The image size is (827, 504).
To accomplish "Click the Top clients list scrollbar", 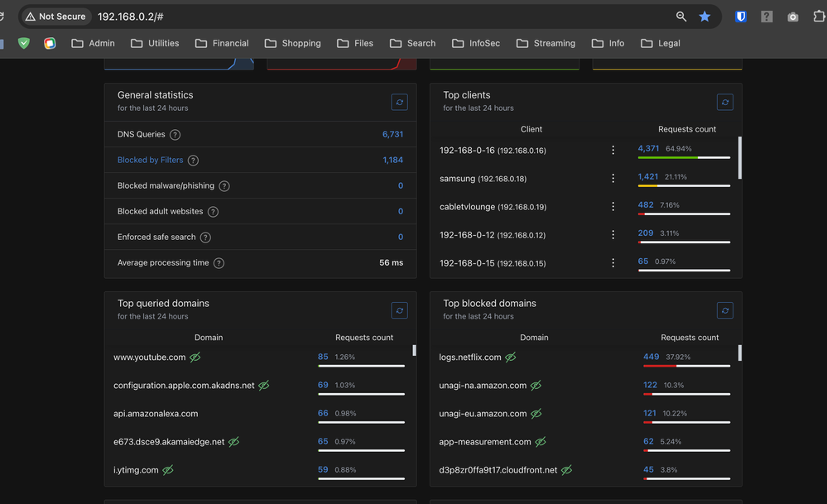I will 740,158.
